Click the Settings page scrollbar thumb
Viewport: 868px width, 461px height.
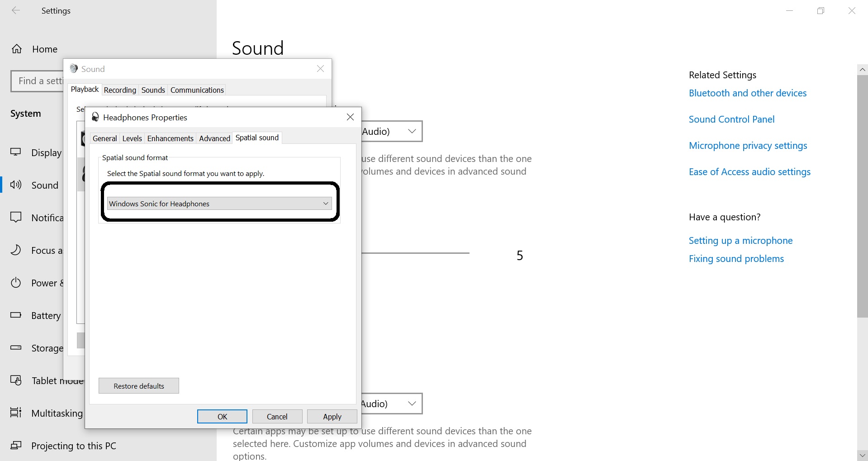coord(862,196)
